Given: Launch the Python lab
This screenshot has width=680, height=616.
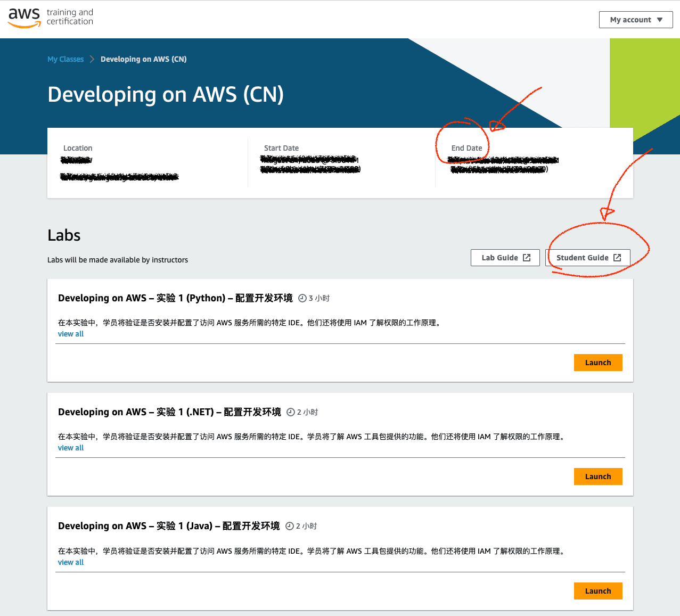Looking at the screenshot, I should [597, 363].
